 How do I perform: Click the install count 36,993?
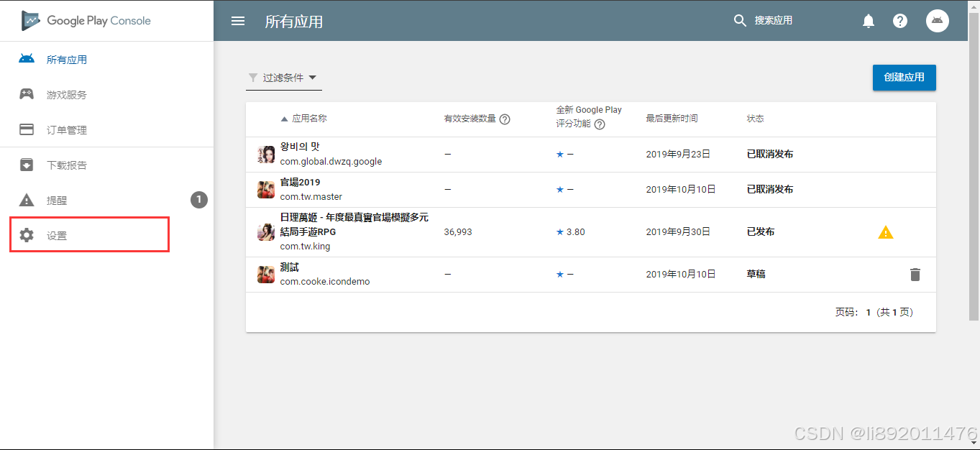458,232
